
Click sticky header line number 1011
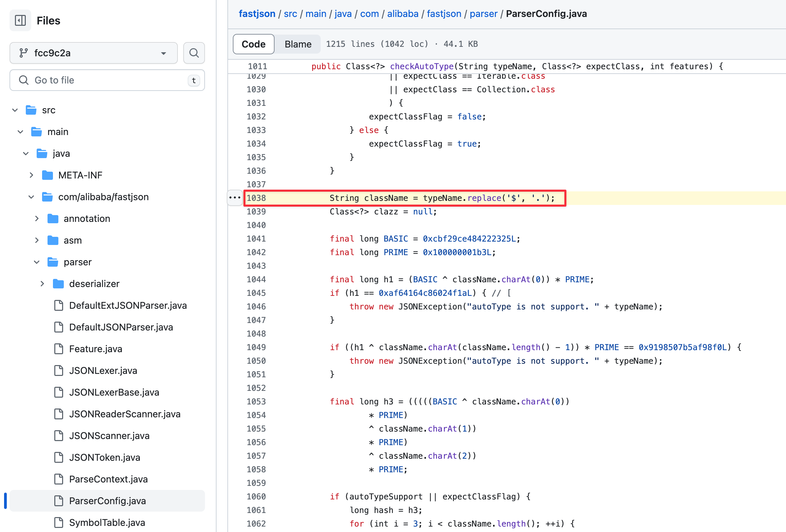(x=258, y=66)
